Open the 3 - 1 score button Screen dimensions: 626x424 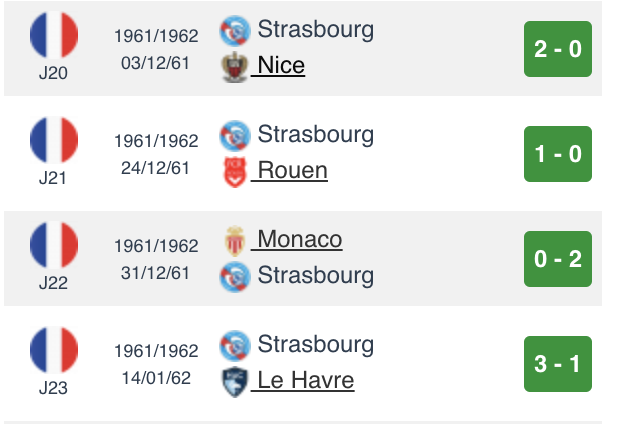point(557,364)
